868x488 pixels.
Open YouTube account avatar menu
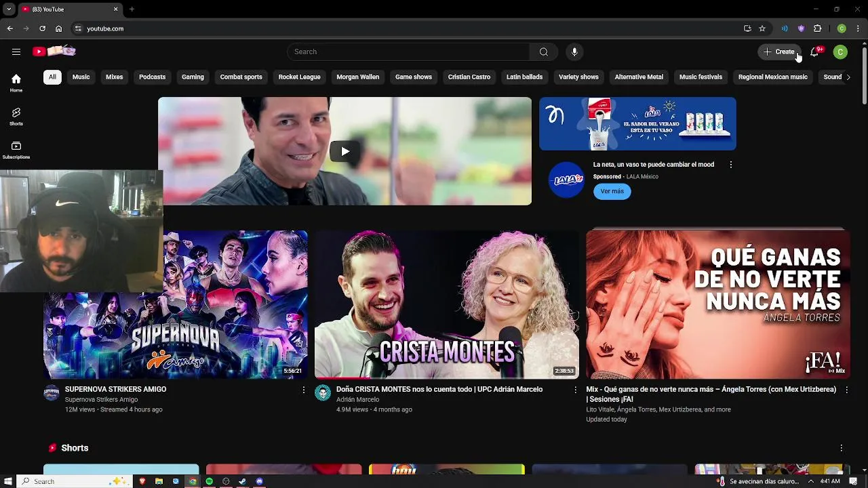pos(840,52)
